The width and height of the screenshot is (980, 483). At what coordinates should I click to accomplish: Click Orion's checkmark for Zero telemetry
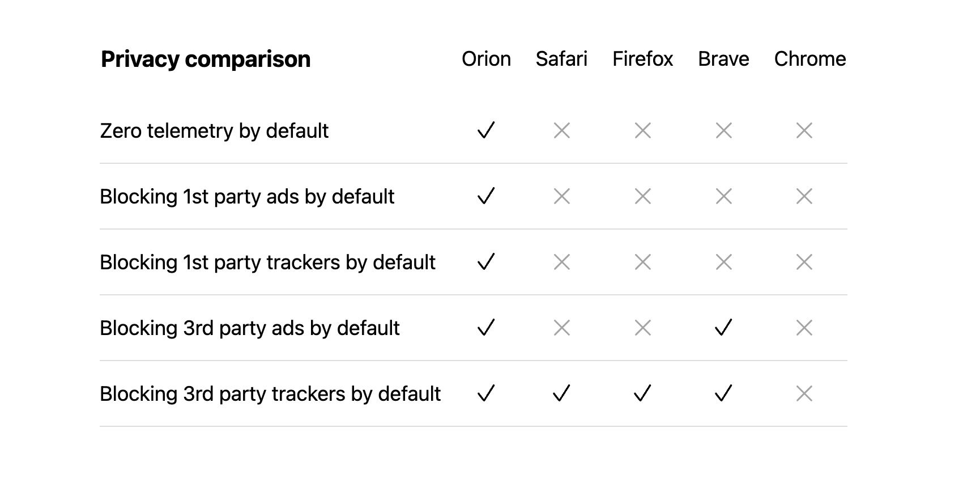(486, 130)
